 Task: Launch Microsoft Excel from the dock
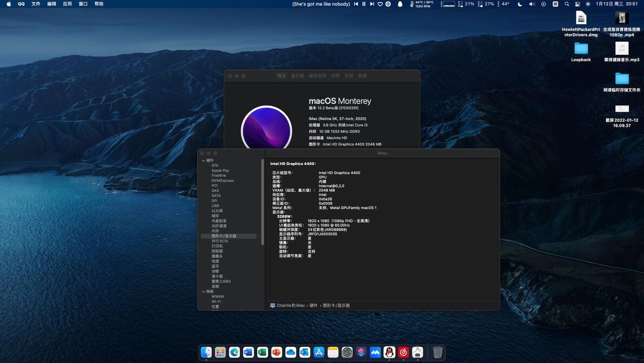[x=263, y=352]
